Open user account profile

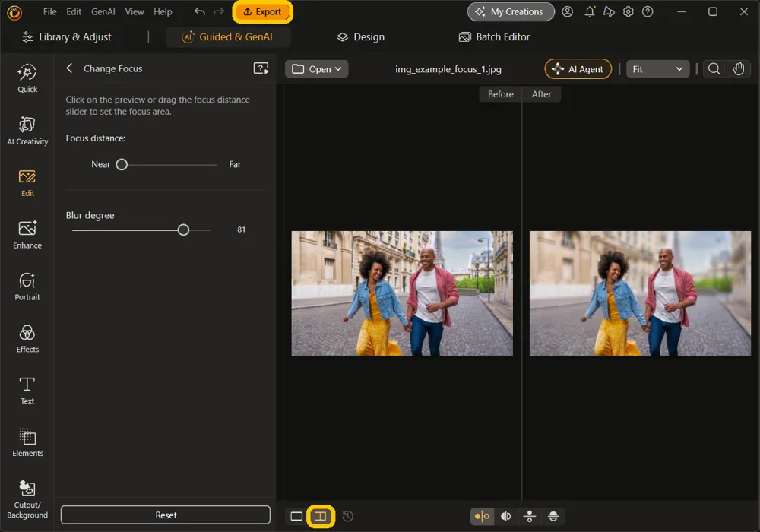pos(567,11)
